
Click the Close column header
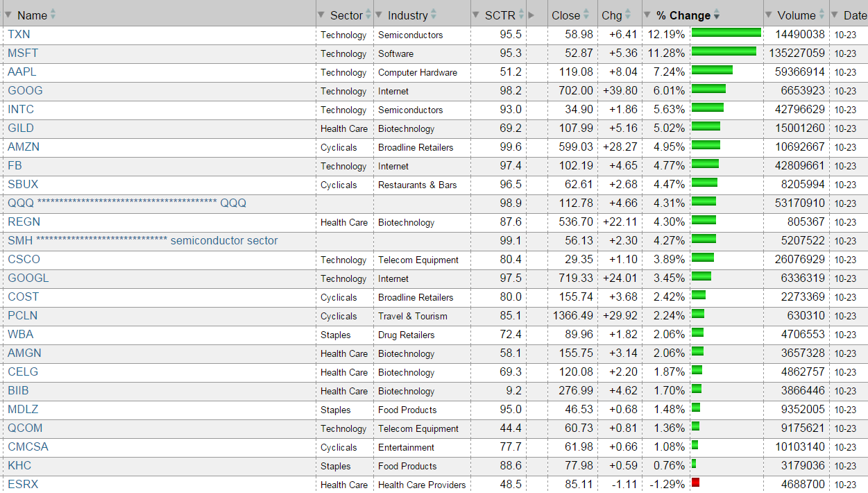click(565, 15)
